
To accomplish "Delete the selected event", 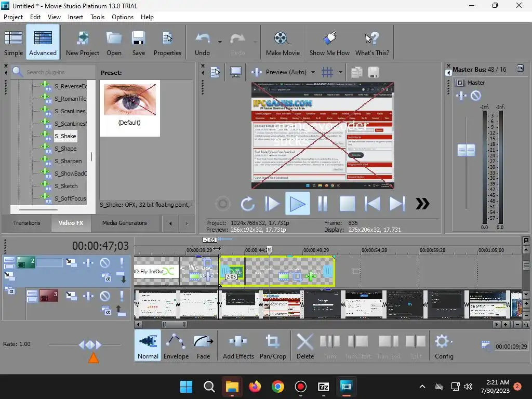I will click(x=305, y=345).
